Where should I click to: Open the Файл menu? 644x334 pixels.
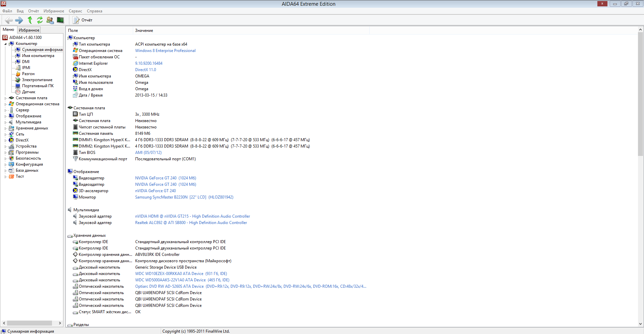(x=7, y=11)
